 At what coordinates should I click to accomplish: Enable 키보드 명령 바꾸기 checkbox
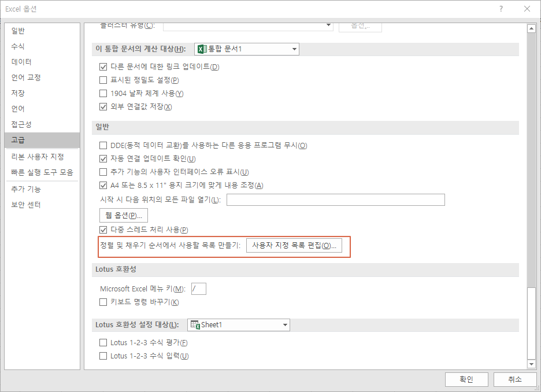click(103, 302)
